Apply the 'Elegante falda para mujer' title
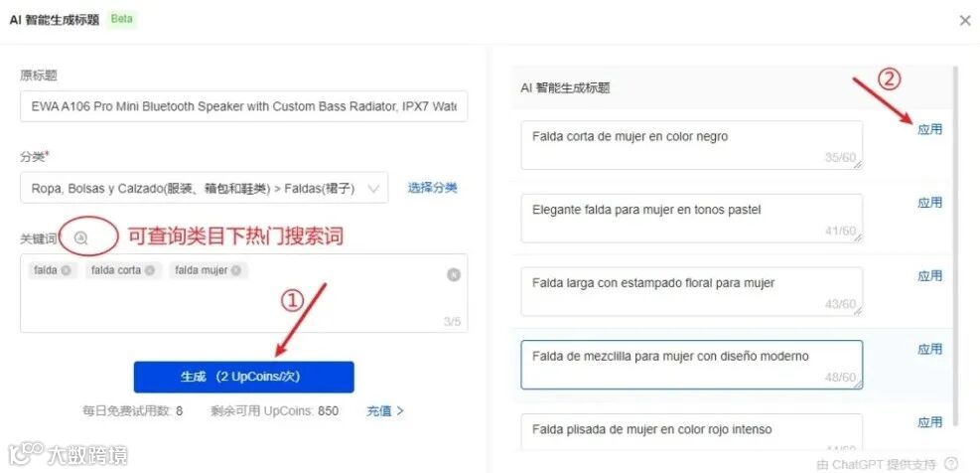This screenshot has width=980, height=473. 929,203
